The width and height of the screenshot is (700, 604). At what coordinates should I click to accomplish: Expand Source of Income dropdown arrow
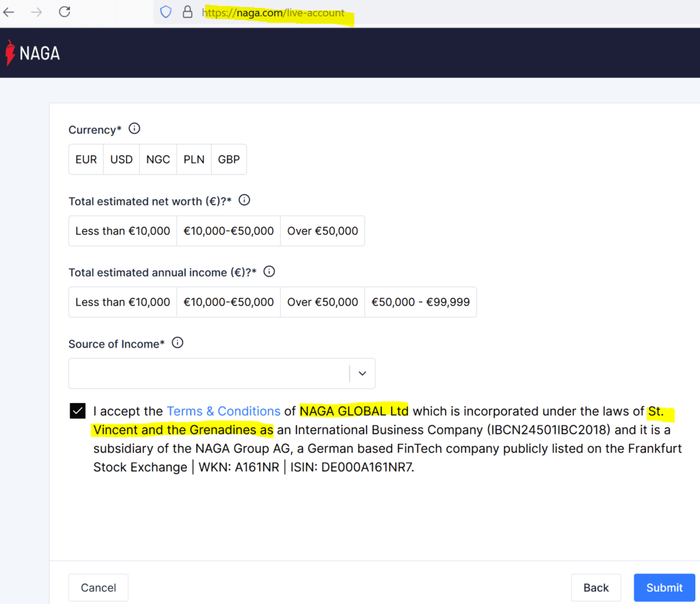pyautogui.click(x=362, y=373)
